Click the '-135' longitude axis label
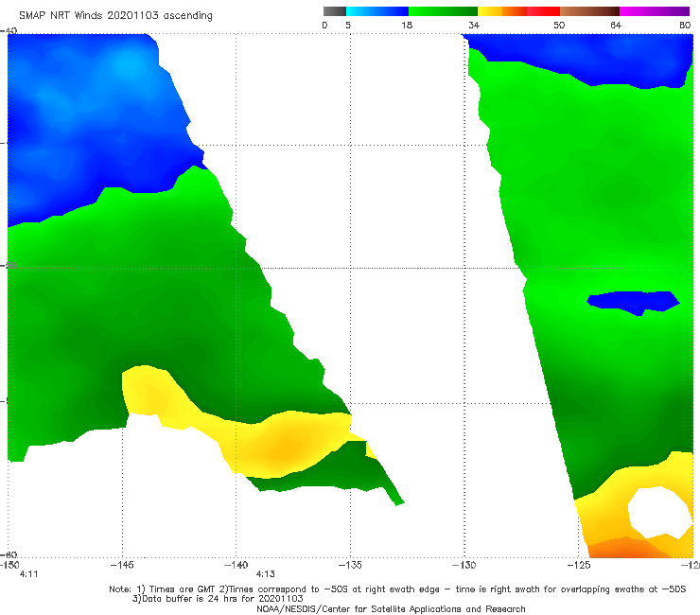Viewport: 700px width, 615px height. coord(350,565)
